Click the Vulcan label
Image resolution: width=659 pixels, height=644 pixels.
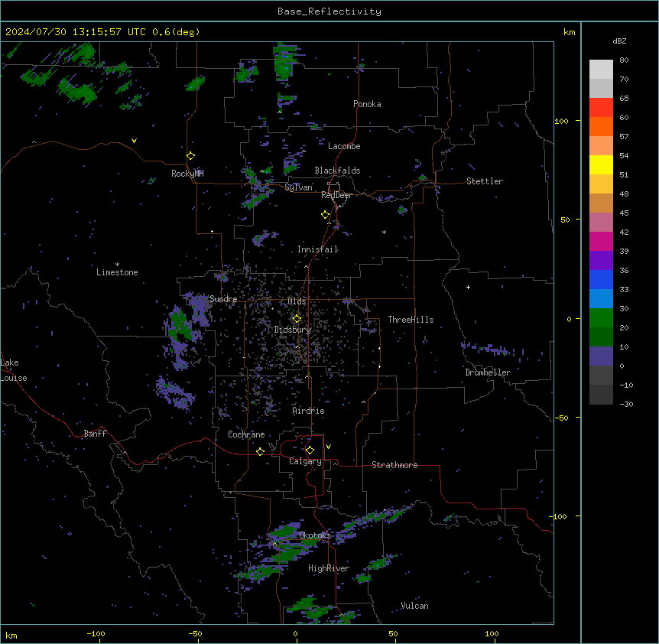tap(415, 606)
